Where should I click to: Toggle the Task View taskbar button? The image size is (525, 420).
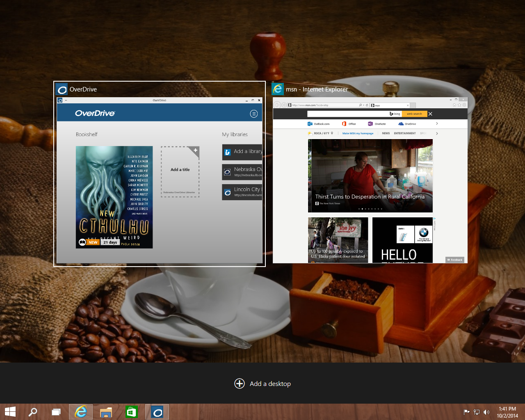click(x=56, y=412)
